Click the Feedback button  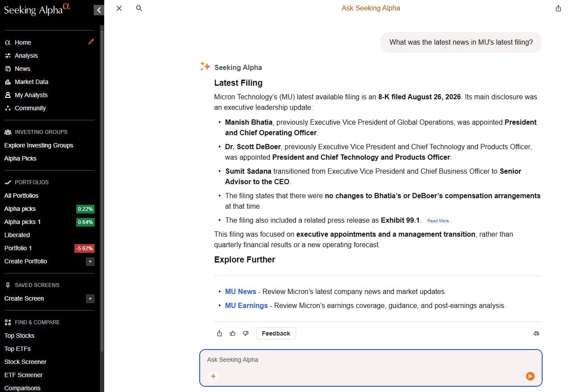(276, 333)
